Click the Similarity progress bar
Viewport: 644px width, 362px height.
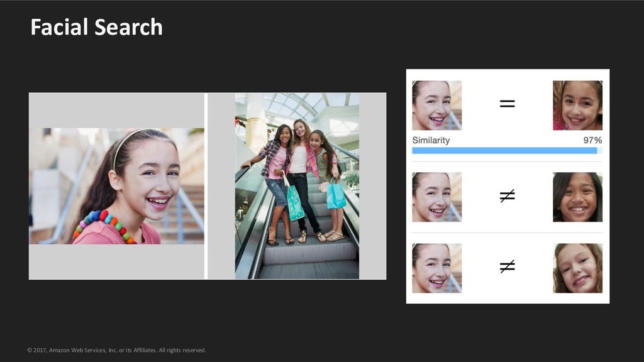click(508, 151)
